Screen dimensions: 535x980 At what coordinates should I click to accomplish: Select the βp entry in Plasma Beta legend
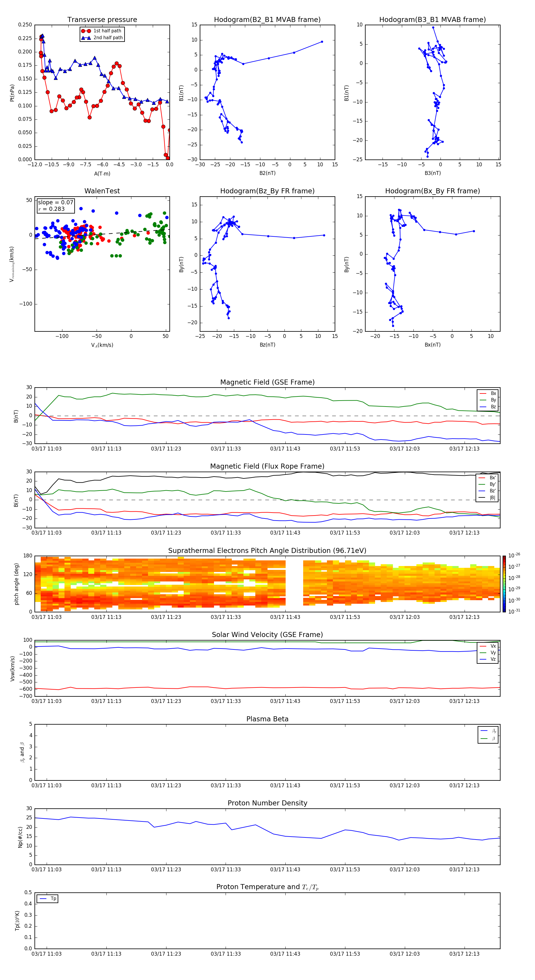(488, 731)
